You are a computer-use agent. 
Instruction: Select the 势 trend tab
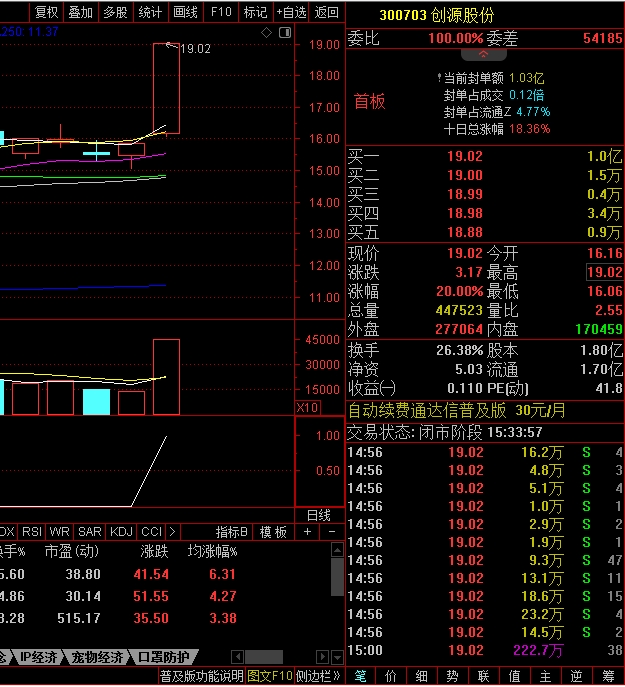[x=452, y=676]
